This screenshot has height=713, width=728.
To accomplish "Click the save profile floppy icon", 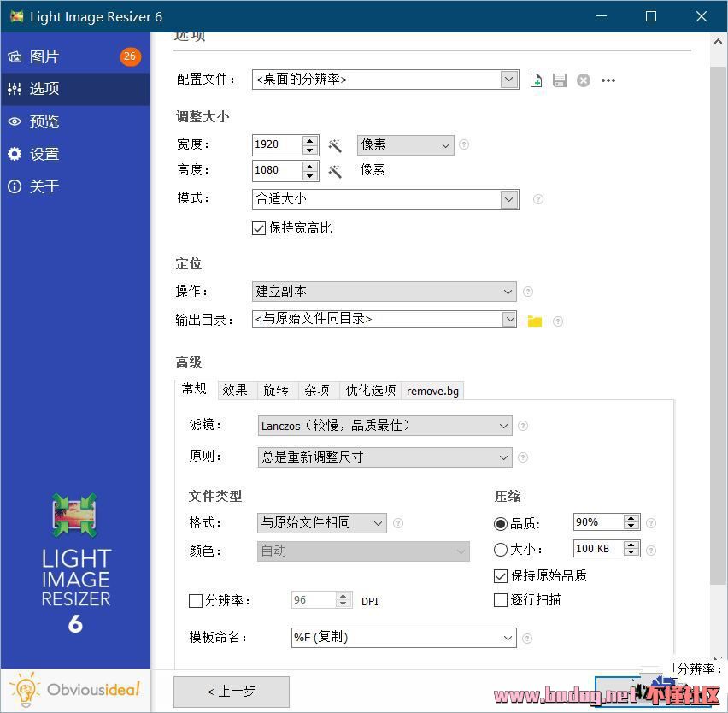I will (560, 80).
